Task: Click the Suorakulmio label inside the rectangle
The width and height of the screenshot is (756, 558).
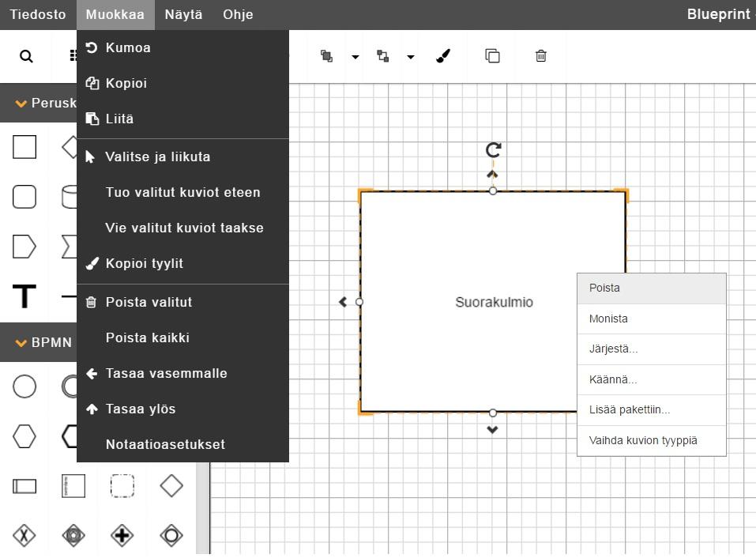Action: pyautogui.click(x=495, y=303)
